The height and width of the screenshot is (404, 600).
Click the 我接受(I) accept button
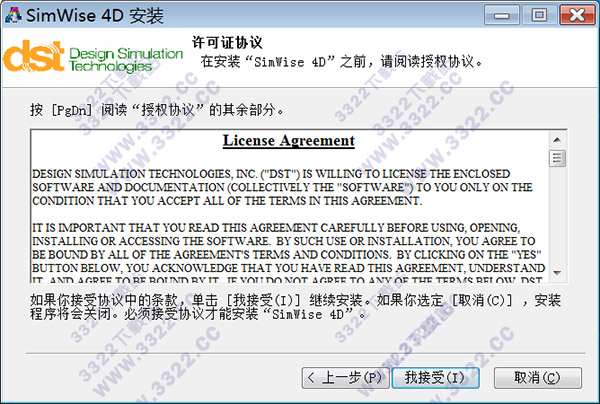435,378
